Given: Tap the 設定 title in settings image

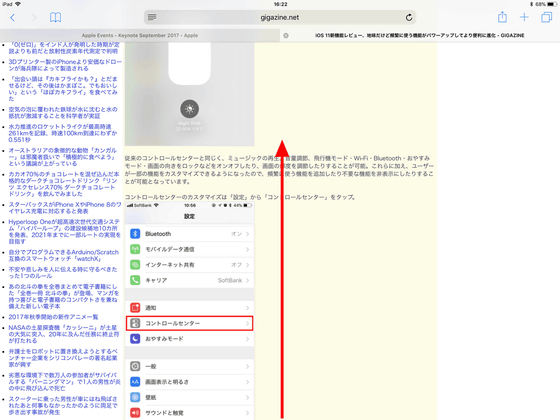Looking at the screenshot, I should pos(189,216).
